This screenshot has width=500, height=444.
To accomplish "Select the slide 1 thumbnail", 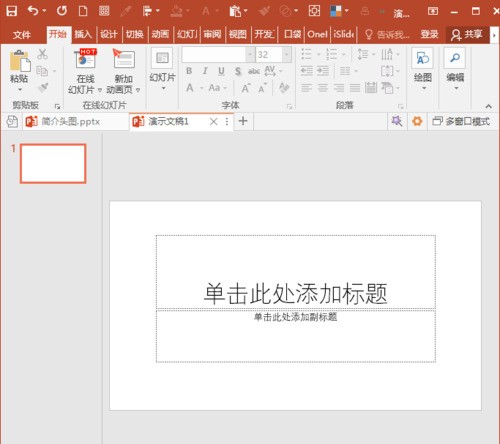I will 53,164.
